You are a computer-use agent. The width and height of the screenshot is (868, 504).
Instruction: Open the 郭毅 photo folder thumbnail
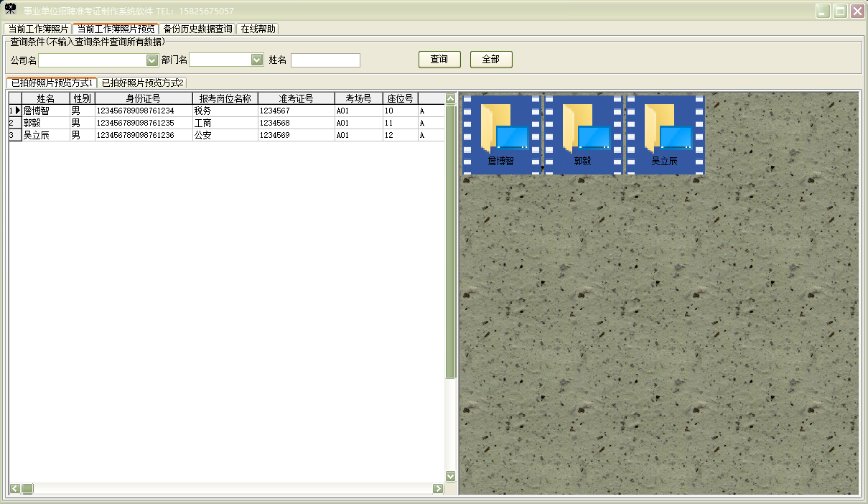[x=582, y=134]
